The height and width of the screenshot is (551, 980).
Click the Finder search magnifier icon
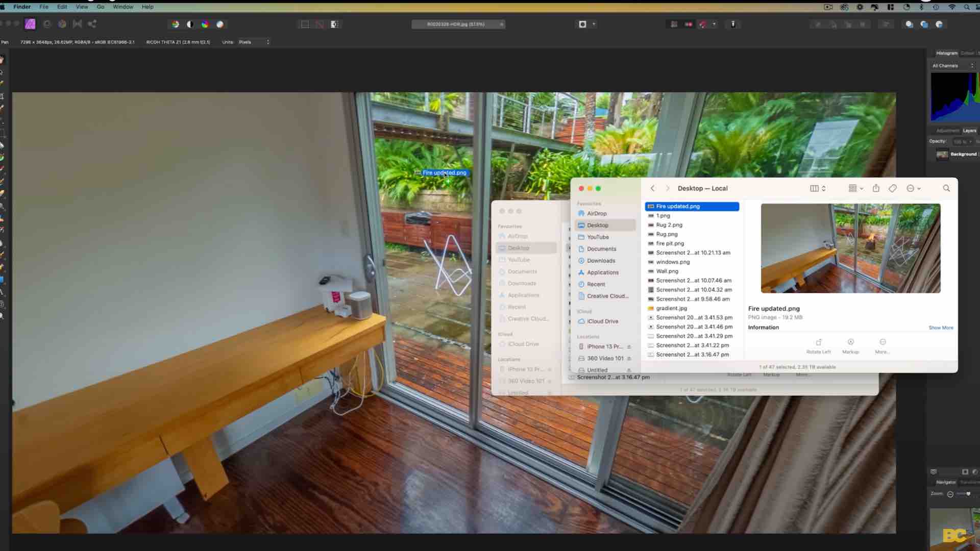(946, 188)
